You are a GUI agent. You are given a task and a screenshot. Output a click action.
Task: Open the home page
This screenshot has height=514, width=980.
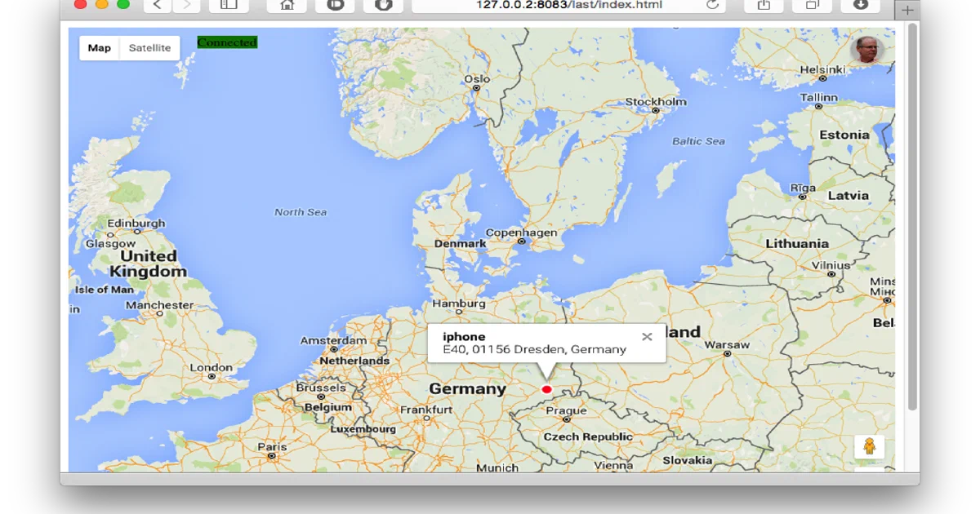click(x=287, y=6)
